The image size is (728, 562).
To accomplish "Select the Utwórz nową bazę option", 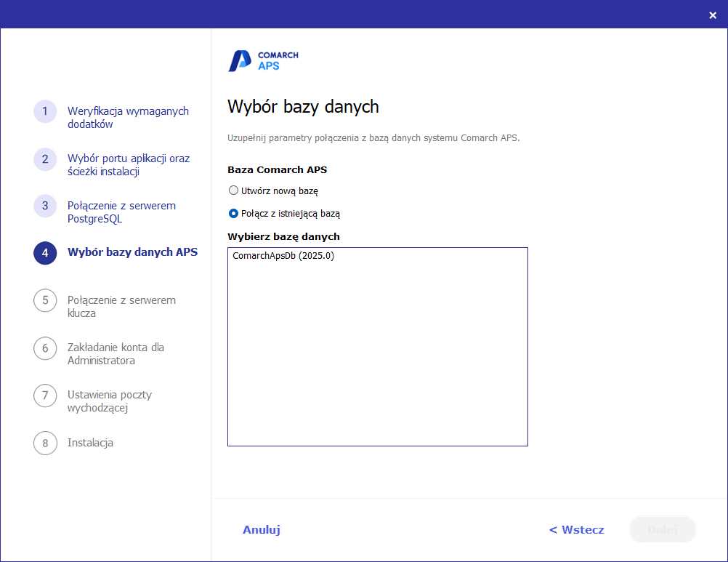I will click(233, 190).
